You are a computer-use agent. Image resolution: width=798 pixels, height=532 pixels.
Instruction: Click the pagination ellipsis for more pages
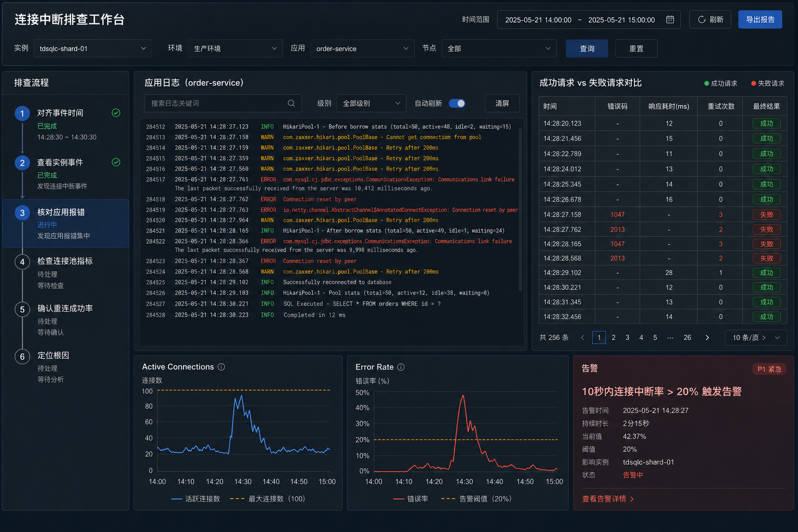tap(670, 338)
